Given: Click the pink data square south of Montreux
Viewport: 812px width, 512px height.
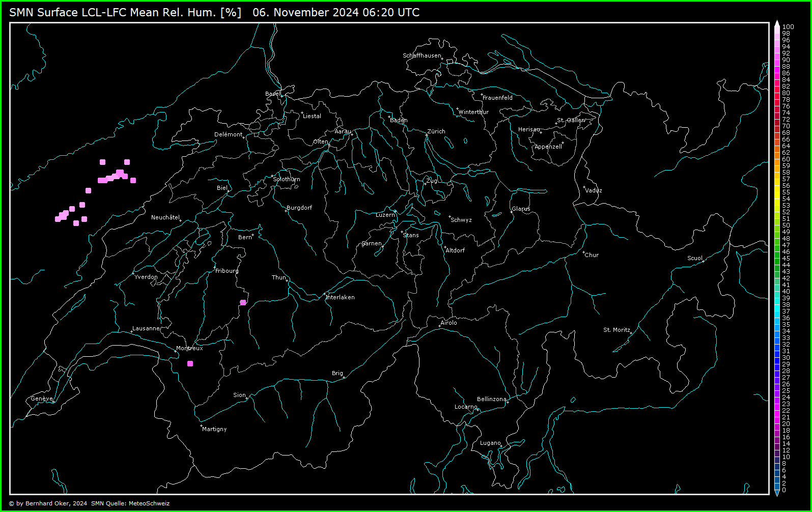Looking at the screenshot, I should pos(190,363).
